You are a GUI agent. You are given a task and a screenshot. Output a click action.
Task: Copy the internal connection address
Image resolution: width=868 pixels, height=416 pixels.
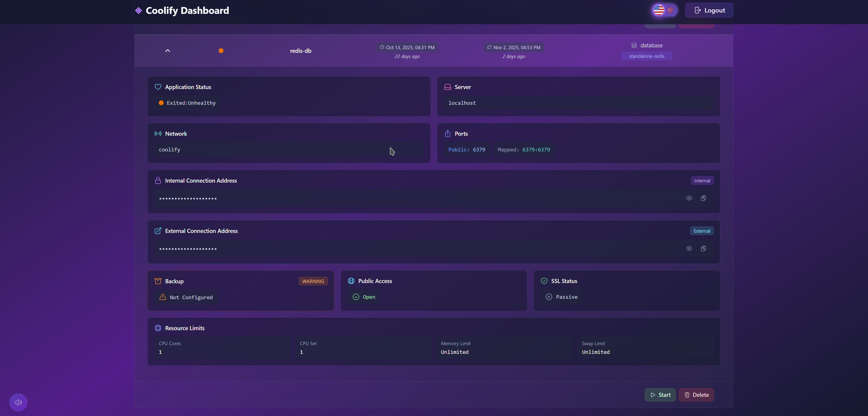click(x=703, y=198)
